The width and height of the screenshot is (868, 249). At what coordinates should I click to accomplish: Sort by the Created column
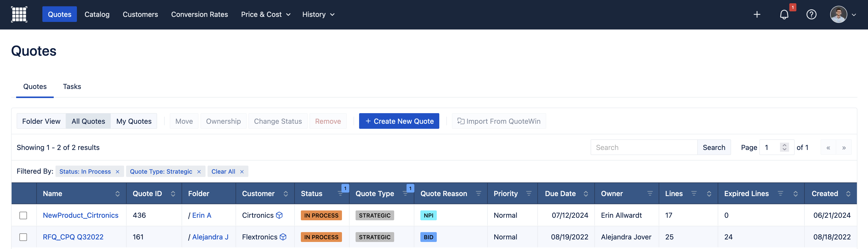click(x=848, y=194)
